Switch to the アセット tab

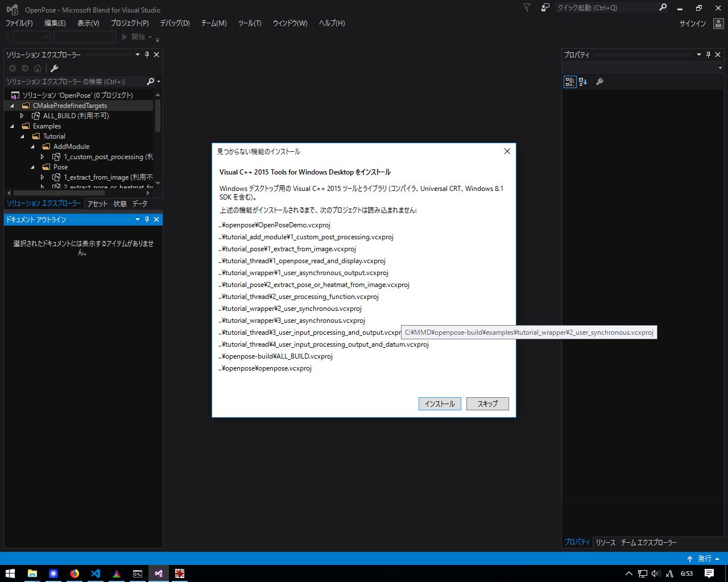coord(97,203)
